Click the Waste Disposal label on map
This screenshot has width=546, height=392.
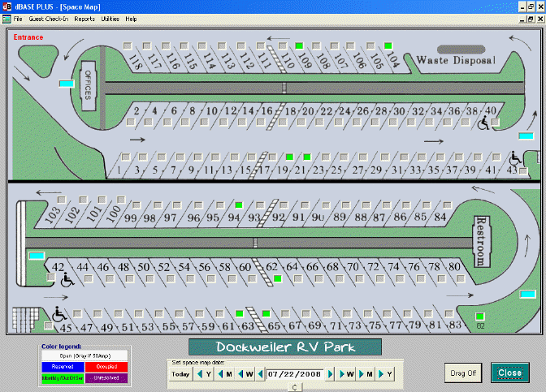click(456, 60)
